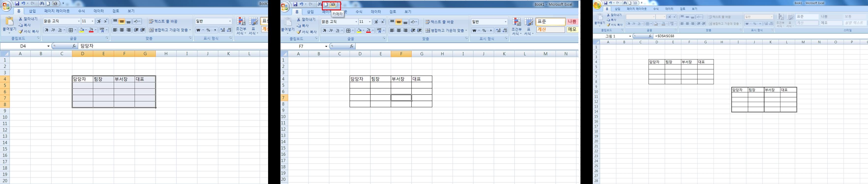
Task: Open the Name Box D4 dropdown arrow in the left window
Action: coord(48,46)
